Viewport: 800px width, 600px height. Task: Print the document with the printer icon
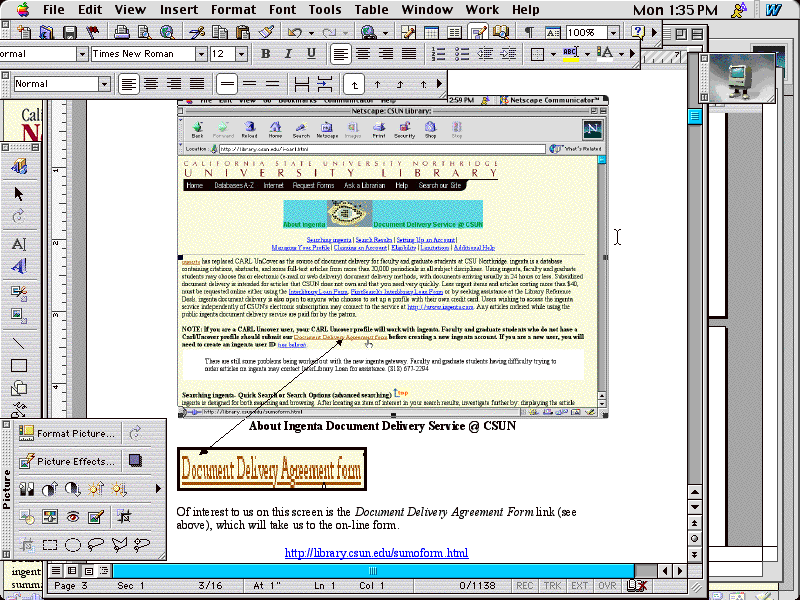pos(121,33)
